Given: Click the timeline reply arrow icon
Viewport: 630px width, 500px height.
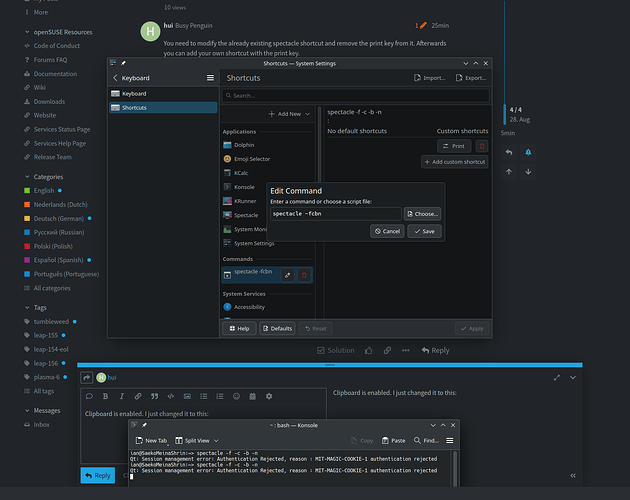Looking at the screenshot, I should pos(509,152).
